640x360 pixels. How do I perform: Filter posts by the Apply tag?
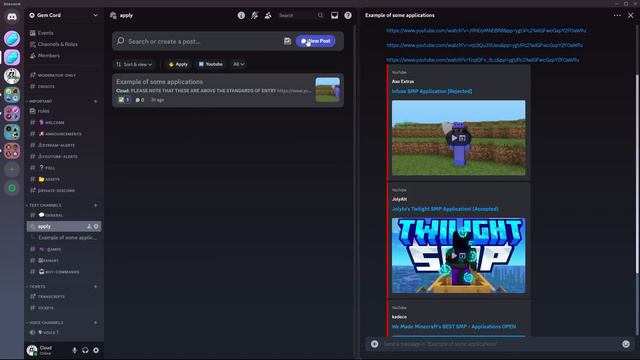(178, 64)
